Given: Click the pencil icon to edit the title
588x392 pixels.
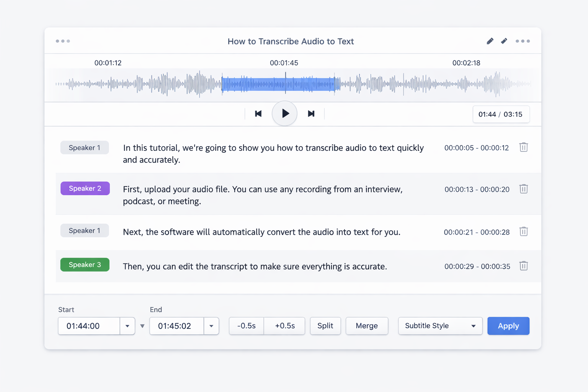Looking at the screenshot, I should click(490, 41).
